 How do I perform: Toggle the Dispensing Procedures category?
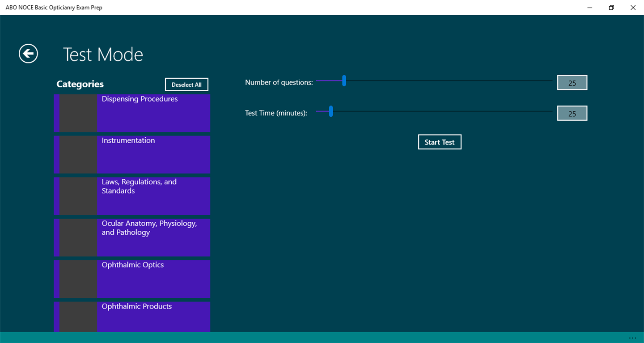[132, 113]
